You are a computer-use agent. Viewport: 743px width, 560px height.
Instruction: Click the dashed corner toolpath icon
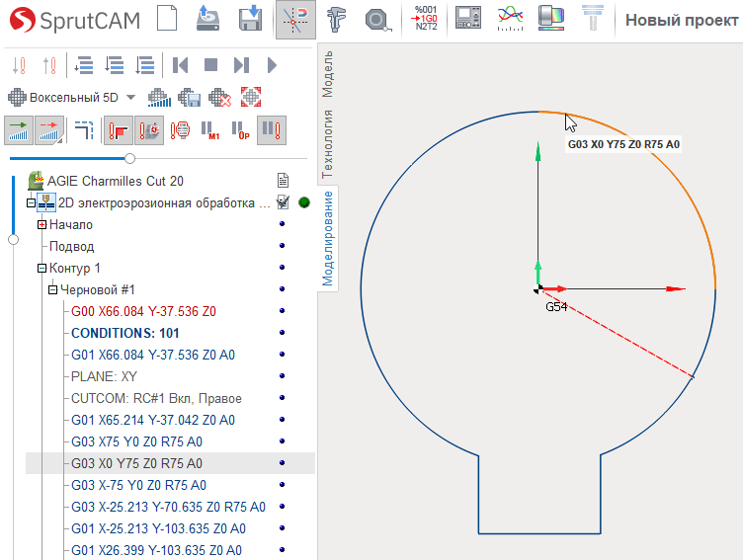[84, 129]
